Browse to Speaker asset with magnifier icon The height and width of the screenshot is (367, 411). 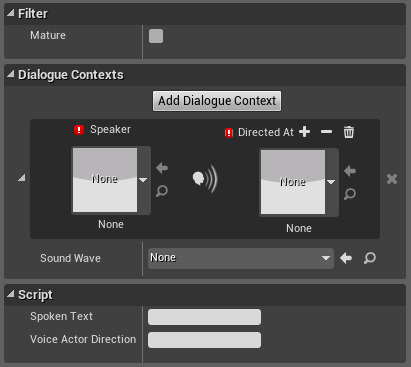coord(162,191)
